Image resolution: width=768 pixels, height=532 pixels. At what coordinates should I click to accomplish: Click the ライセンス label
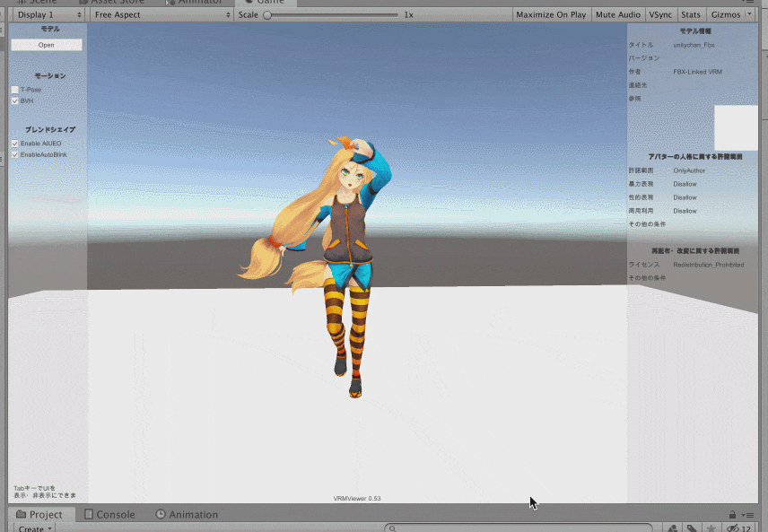tap(644, 265)
